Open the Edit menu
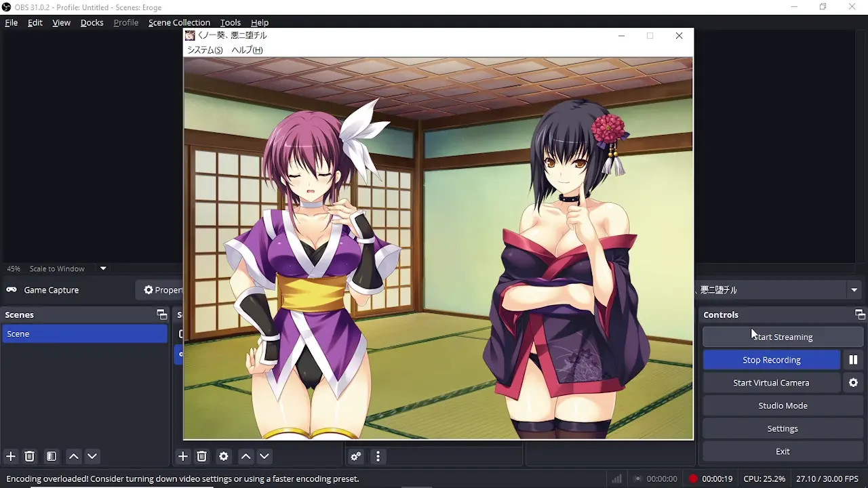The width and height of the screenshot is (868, 488). pyautogui.click(x=35, y=22)
